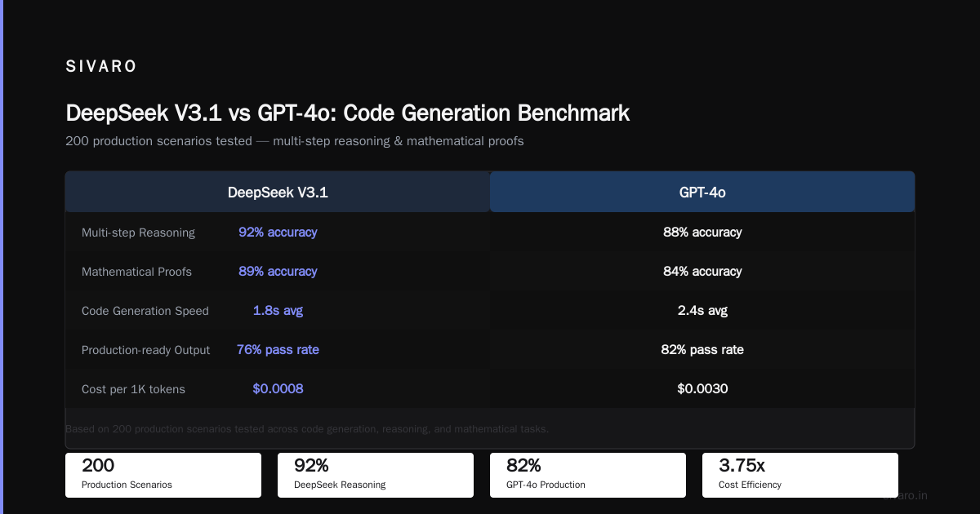Click the Production-ready Output row label
The image size is (980, 514).
tap(145, 350)
